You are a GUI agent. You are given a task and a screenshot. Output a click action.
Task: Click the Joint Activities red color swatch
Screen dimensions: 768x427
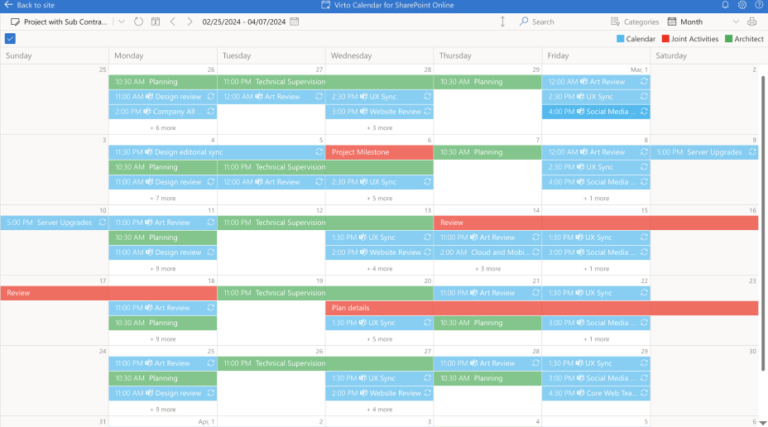click(666, 38)
